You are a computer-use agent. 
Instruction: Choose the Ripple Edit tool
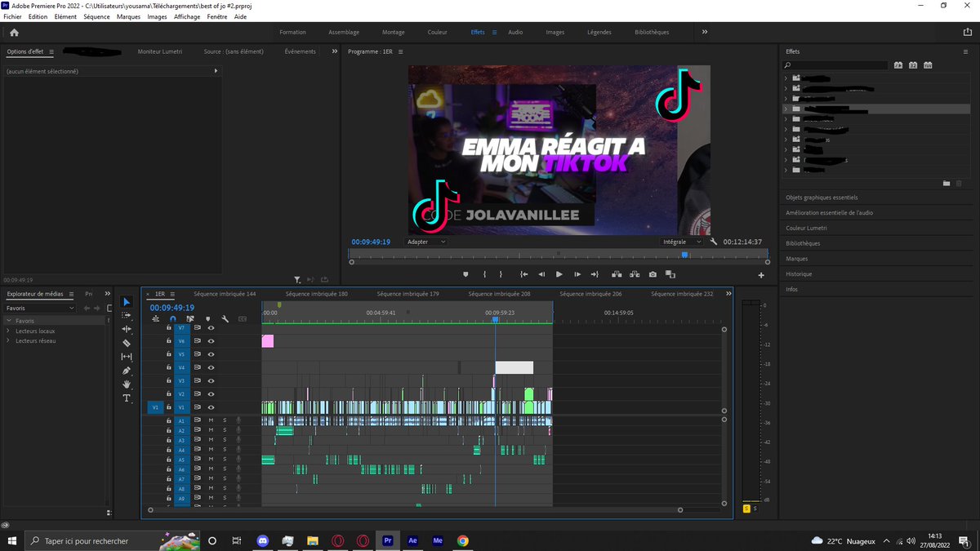click(x=127, y=329)
